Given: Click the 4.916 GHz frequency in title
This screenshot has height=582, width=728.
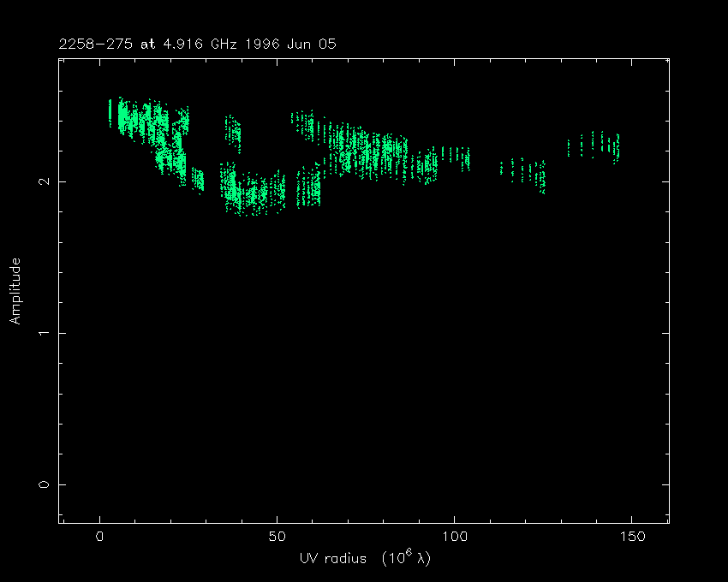Looking at the screenshot, I should pos(186,45).
